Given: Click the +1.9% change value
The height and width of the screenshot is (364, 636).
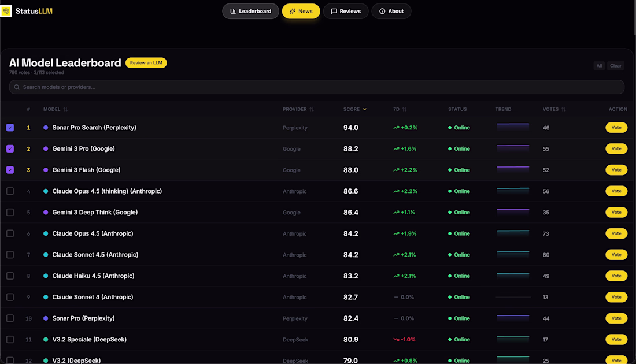Looking at the screenshot, I should pyautogui.click(x=408, y=234).
